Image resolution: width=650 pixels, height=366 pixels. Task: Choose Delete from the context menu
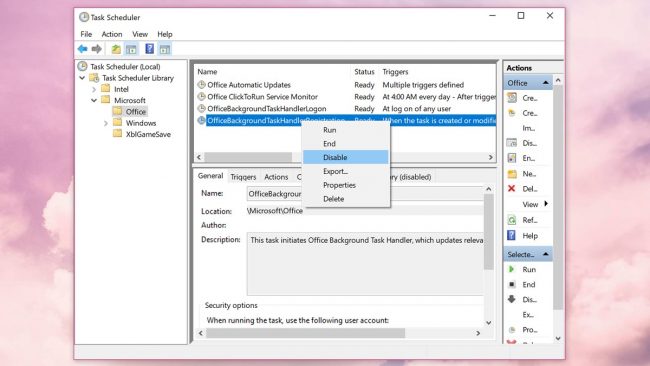pyautogui.click(x=346, y=199)
